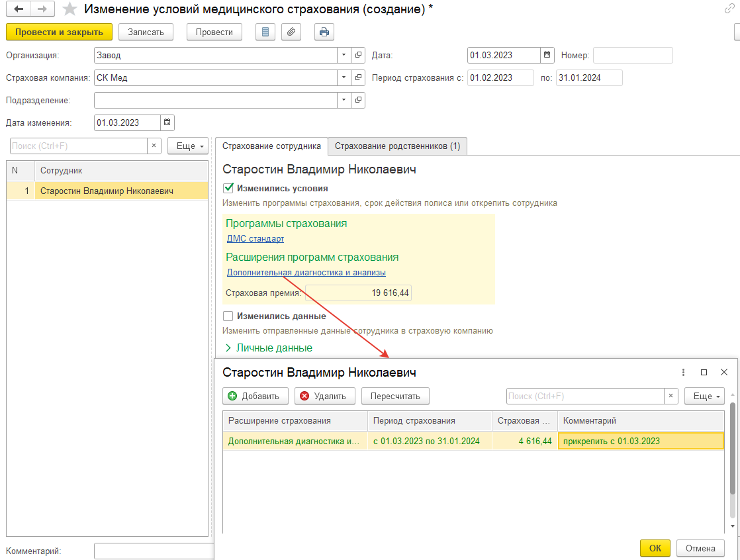740x560 pixels.
Task: Expand the Подразделение dropdown list
Action: coord(344,100)
